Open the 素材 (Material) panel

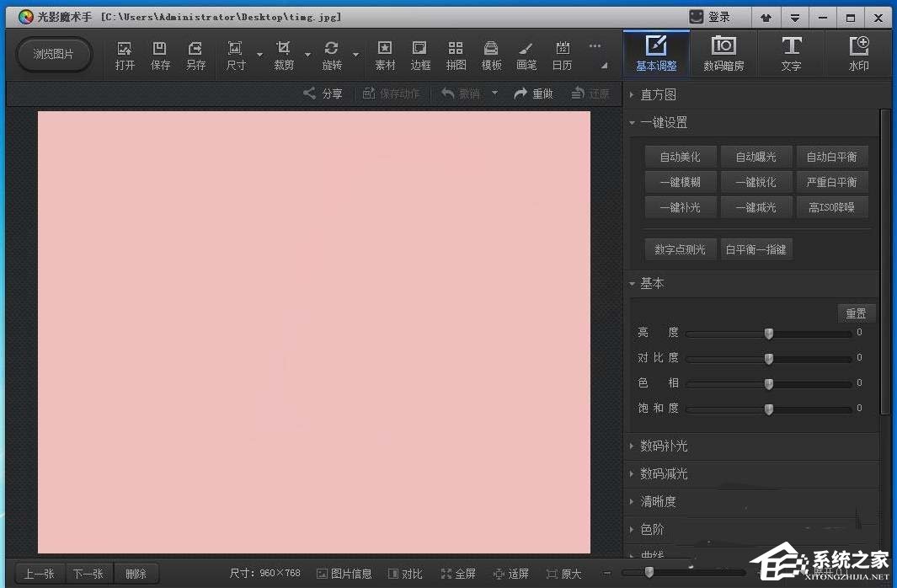click(x=384, y=54)
